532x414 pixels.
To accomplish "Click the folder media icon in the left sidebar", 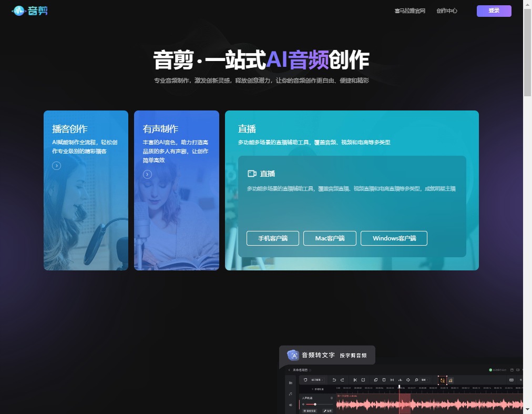I will (291, 383).
